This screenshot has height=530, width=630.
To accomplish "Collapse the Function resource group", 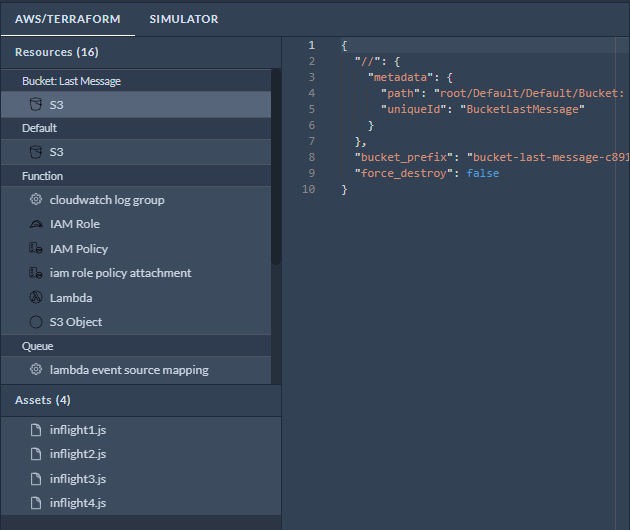I will 42,176.
